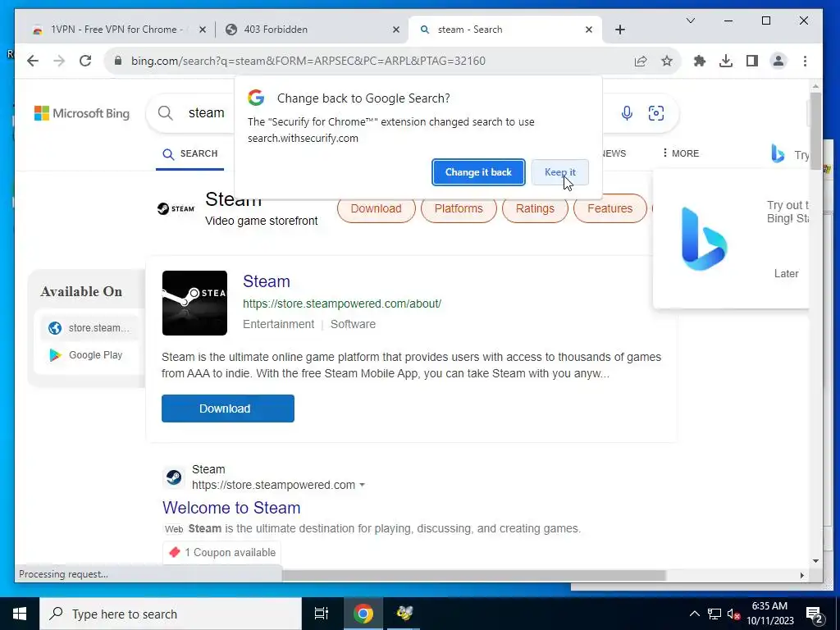Click the address bar URL

click(308, 61)
